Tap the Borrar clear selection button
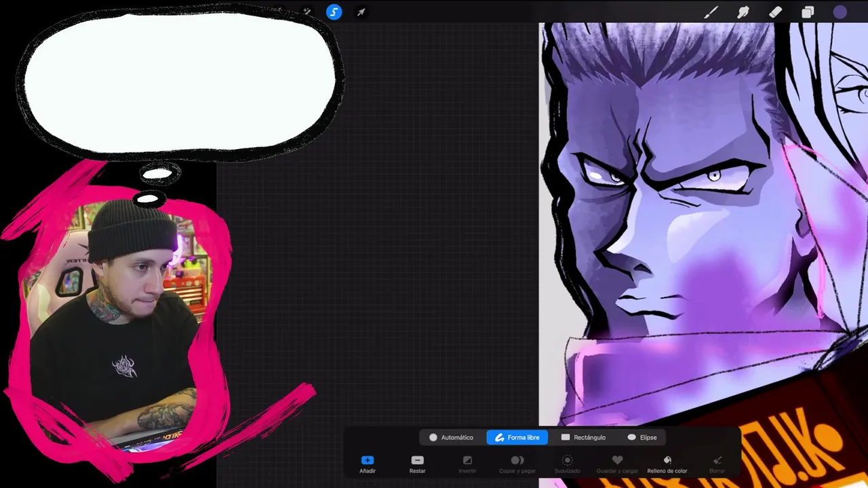This screenshot has height=488, width=868. pyautogui.click(x=717, y=464)
